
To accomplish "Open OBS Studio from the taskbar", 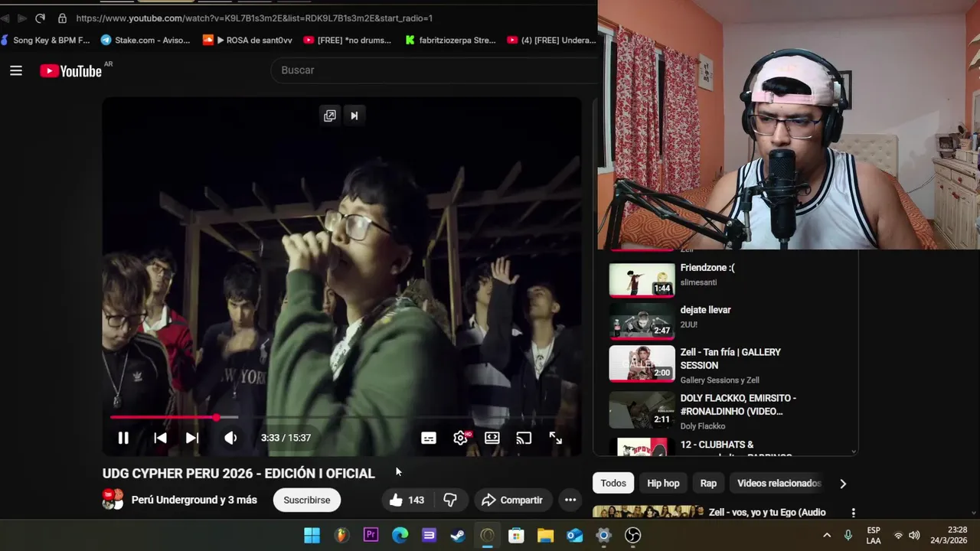I will tap(632, 535).
